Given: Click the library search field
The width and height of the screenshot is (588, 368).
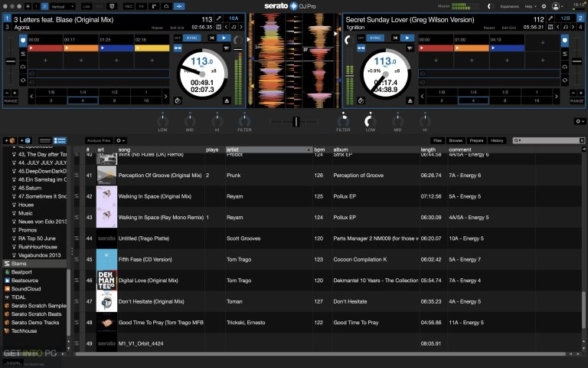Looking at the screenshot, I should (549, 140).
